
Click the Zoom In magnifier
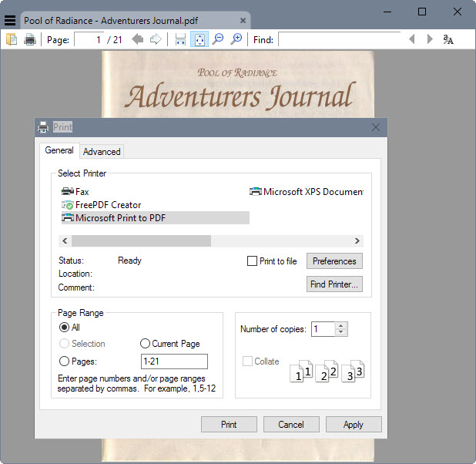click(x=236, y=39)
